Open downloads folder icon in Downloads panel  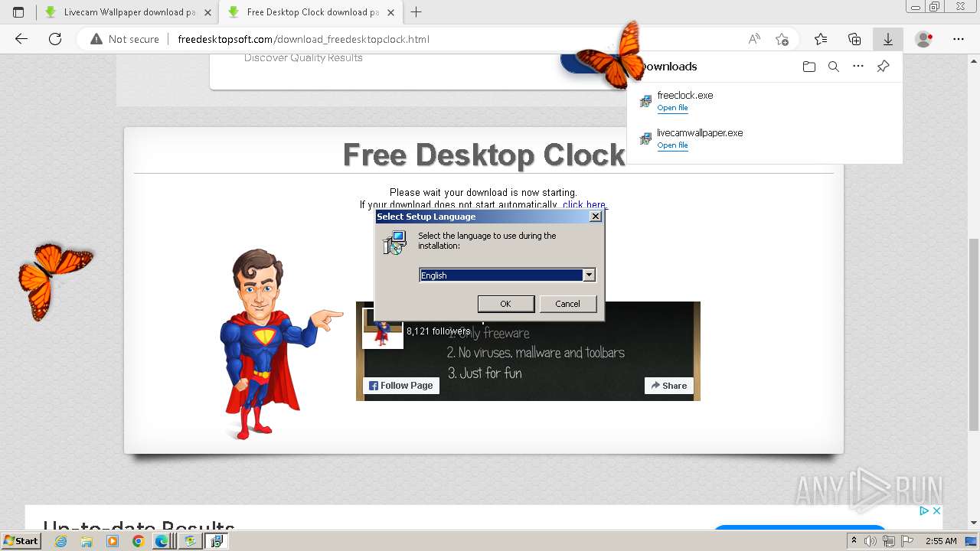(x=809, y=67)
